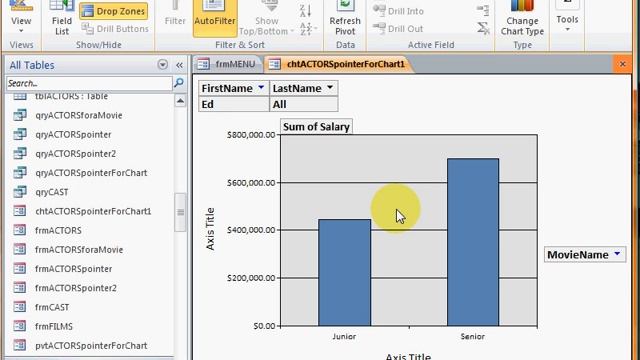Toggle AutoFilter in the ribbon

(215, 18)
